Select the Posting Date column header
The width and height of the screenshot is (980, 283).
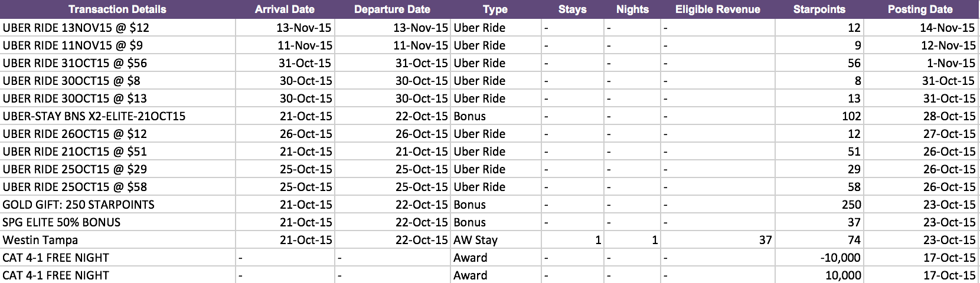click(x=920, y=9)
